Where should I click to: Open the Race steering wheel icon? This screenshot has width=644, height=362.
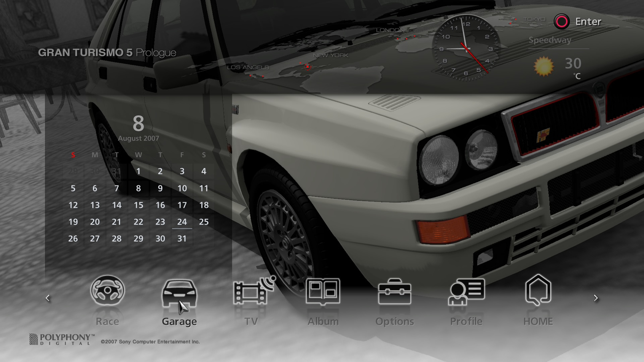click(107, 291)
